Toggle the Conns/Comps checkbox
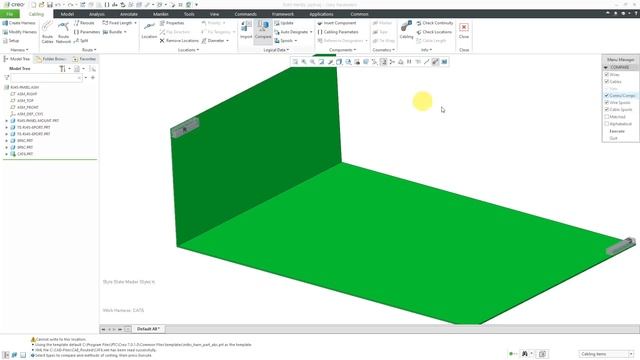 (x=607, y=96)
